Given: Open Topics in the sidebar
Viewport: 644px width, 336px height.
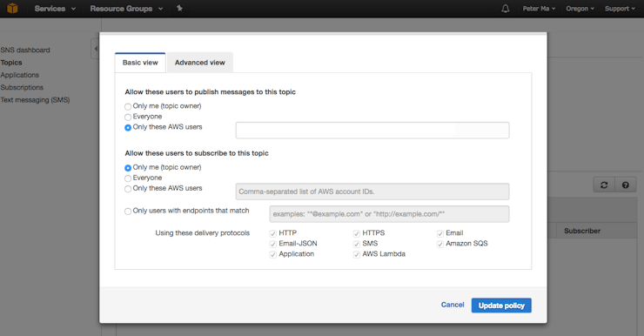Looking at the screenshot, I should click(x=11, y=63).
